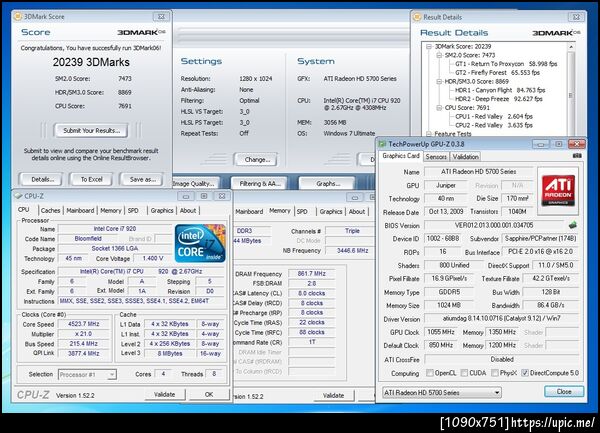Select the Graphics Card tab

[401, 156]
